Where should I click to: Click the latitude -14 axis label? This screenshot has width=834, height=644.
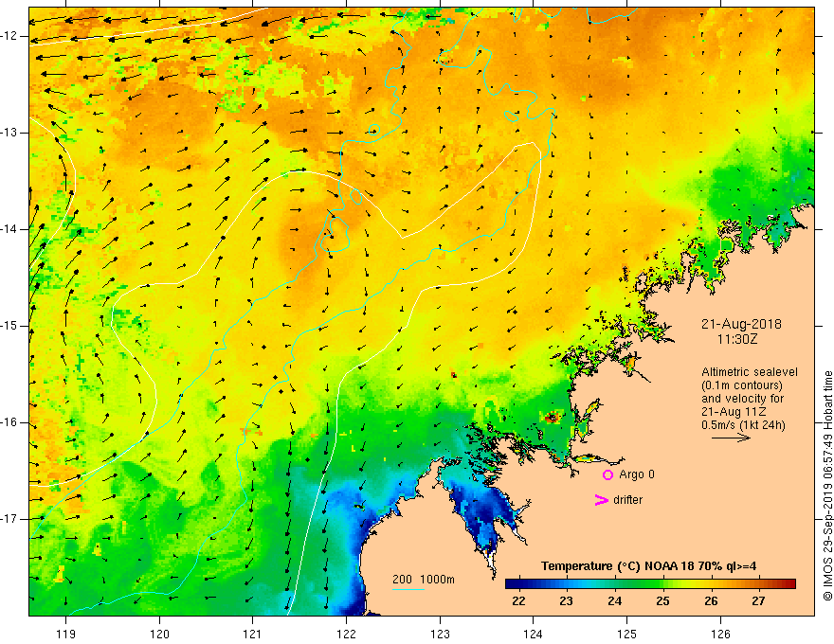click(x=10, y=229)
